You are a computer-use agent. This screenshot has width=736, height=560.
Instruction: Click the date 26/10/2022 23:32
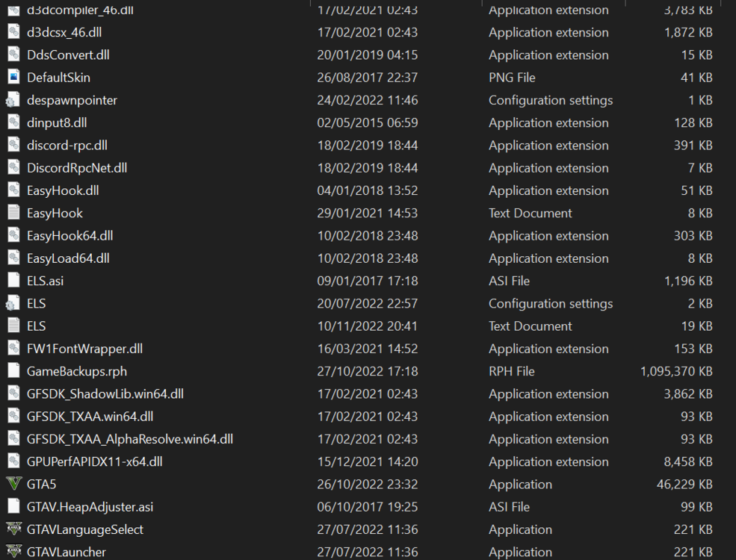pos(368,484)
